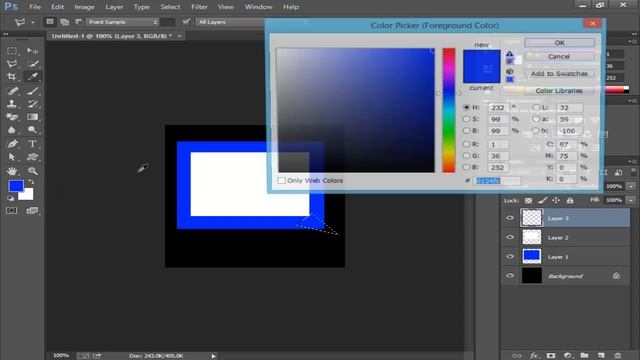Open the Edit menu
Viewport: 640px width, 360px height.
click(x=57, y=7)
